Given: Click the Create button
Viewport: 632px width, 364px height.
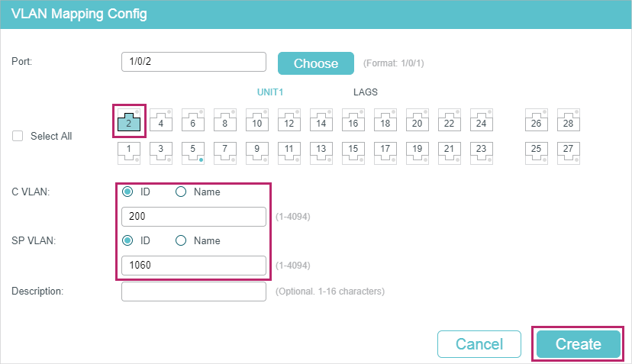Looking at the screenshot, I should 579,344.
